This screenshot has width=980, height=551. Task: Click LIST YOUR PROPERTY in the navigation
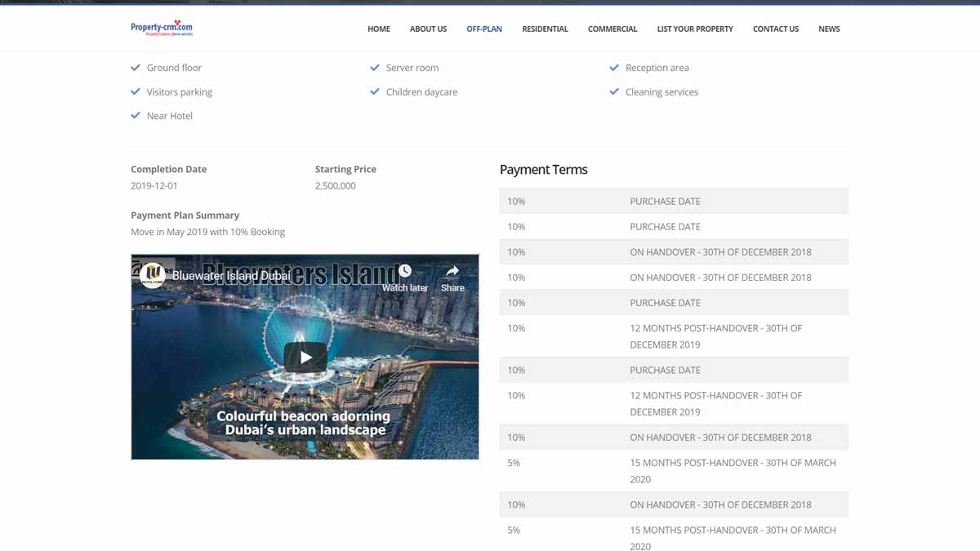(x=695, y=29)
